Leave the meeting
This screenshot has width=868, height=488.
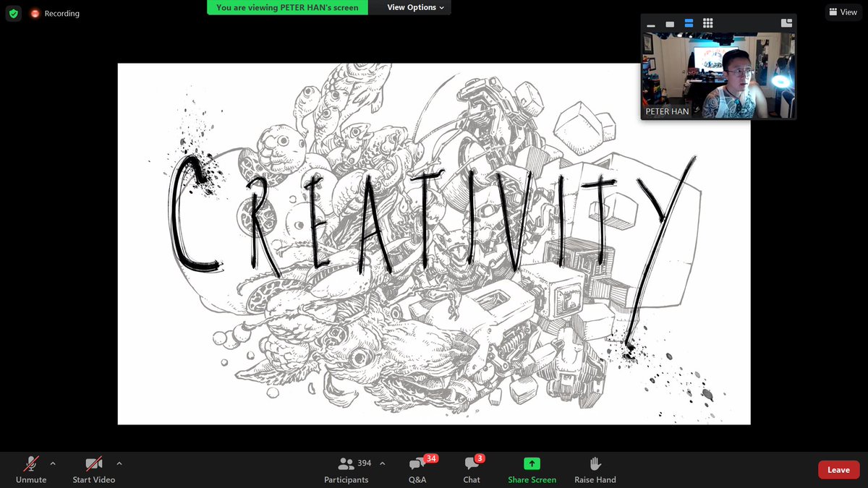click(x=839, y=470)
